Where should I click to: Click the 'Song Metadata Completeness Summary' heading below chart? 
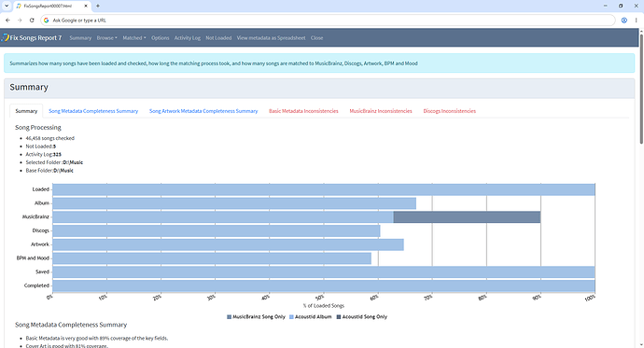tap(71, 325)
